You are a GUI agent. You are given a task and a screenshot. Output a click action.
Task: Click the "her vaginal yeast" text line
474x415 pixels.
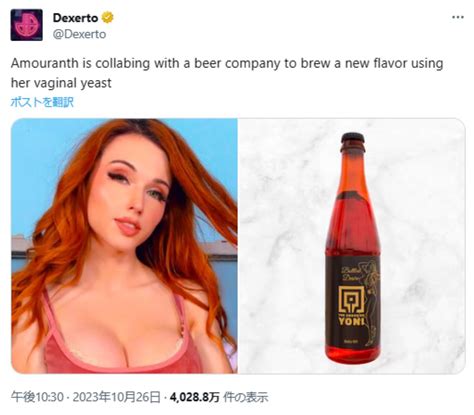pos(61,83)
